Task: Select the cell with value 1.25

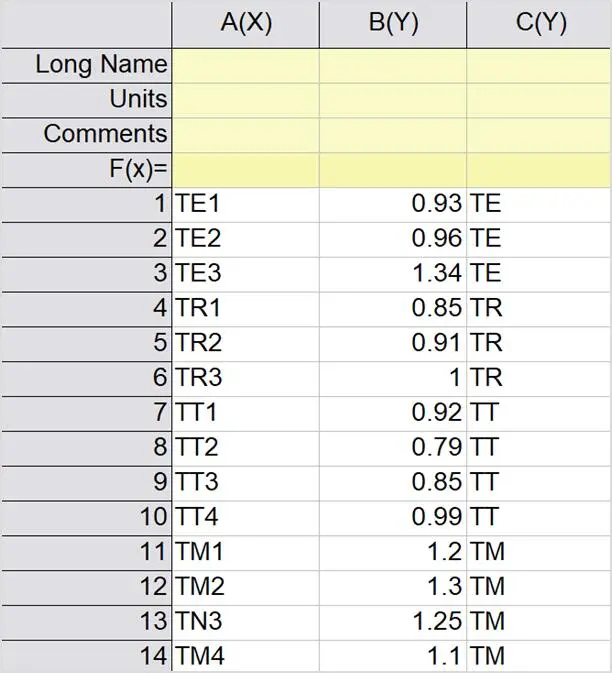Action: [393, 622]
